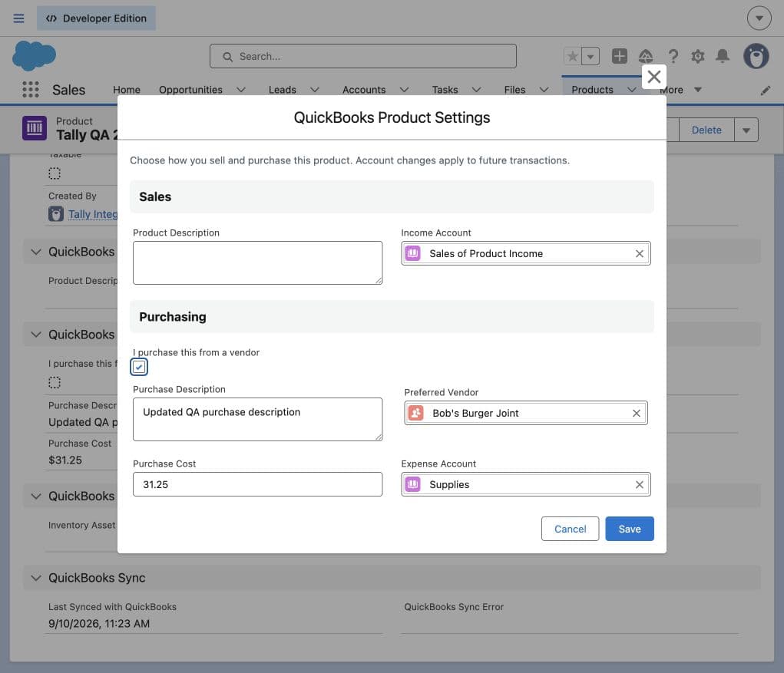The image size is (784, 673).
Task: Open the circled dropdown at top right
Action: click(x=759, y=18)
